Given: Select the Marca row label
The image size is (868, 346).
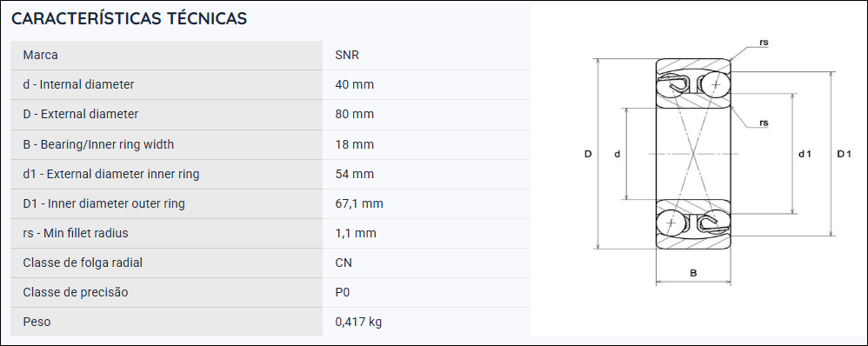Looking at the screenshot, I should pyautogui.click(x=40, y=56).
